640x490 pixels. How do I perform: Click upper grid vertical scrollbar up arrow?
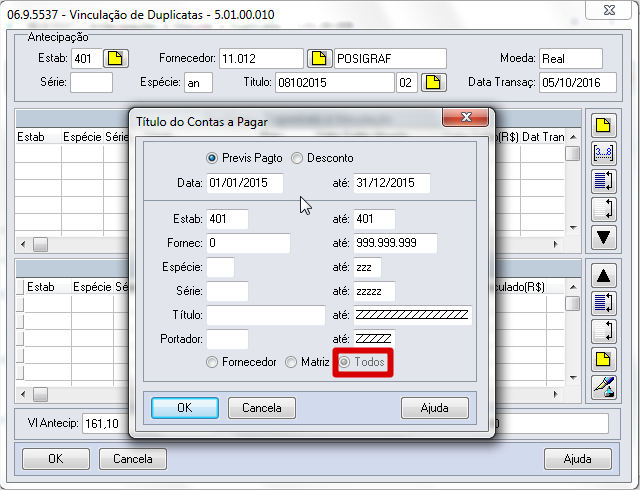click(x=573, y=137)
